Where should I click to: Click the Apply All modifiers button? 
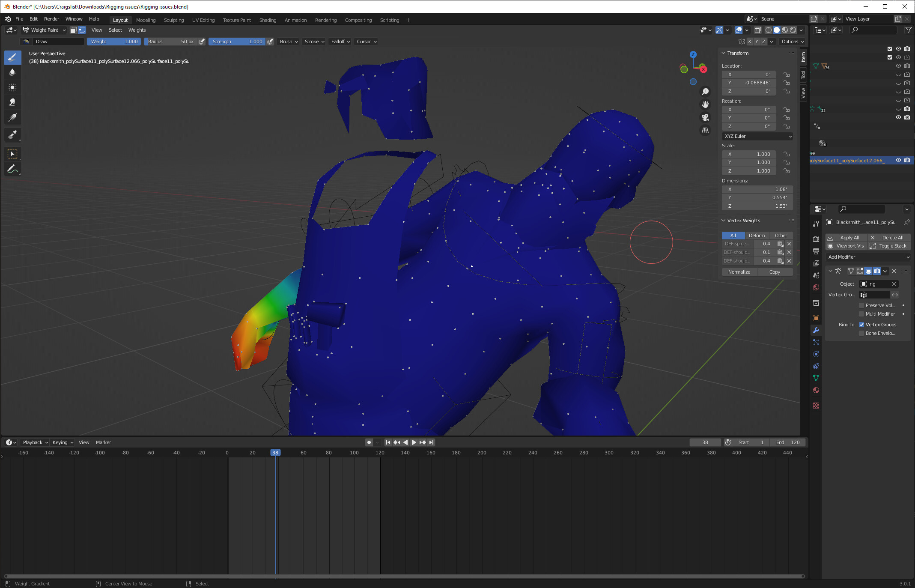point(846,238)
